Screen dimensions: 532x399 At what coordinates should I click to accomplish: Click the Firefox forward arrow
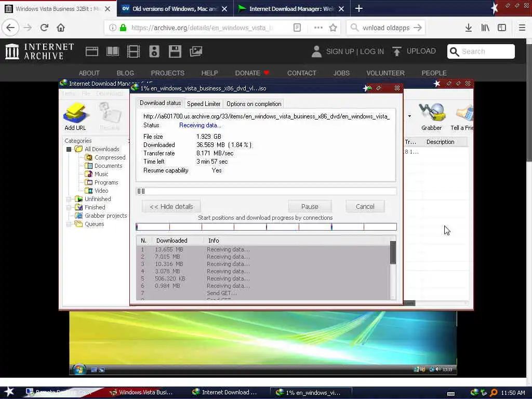tap(28, 28)
